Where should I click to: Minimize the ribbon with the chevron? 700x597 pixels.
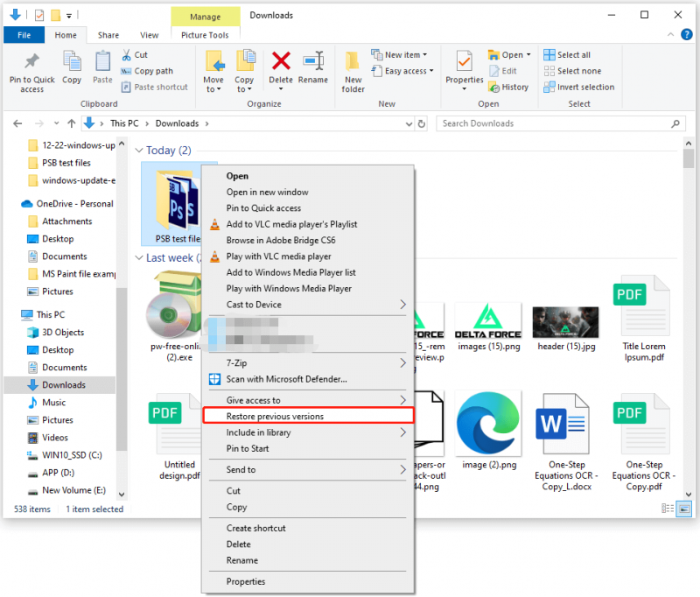[x=670, y=34]
